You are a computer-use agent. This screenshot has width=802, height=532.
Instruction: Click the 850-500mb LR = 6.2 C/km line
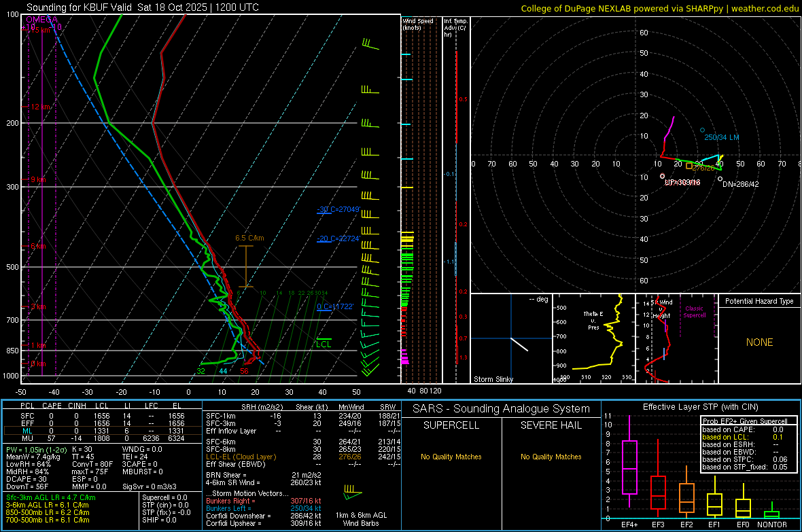coord(48,512)
